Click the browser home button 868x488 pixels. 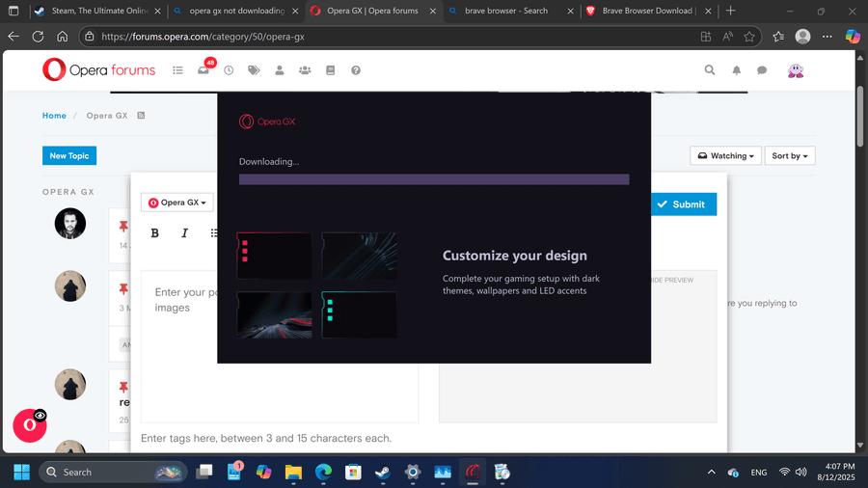62,37
